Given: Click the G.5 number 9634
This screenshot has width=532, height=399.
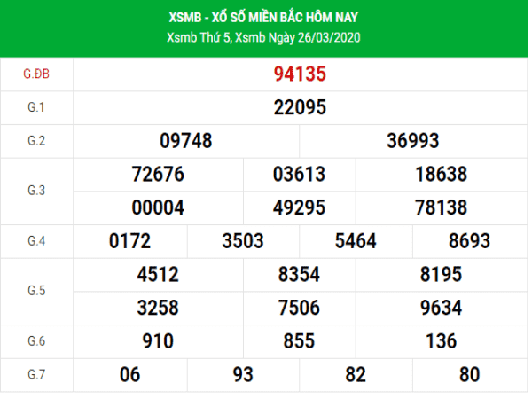Looking at the screenshot, I should click(x=442, y=308).
